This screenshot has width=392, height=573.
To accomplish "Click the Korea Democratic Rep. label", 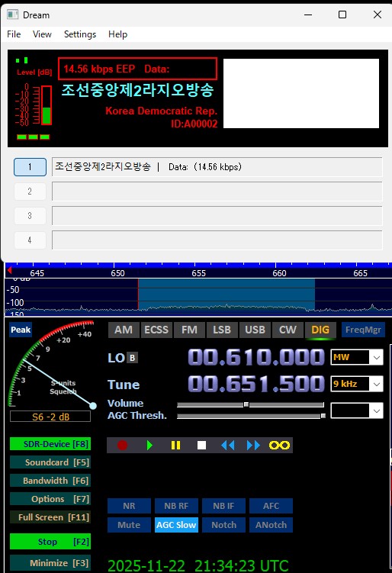I will click(162, 111).
